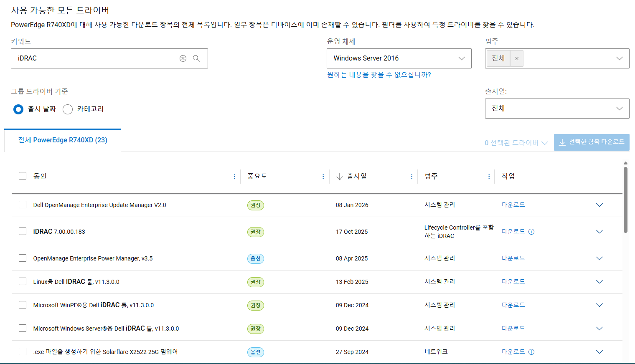Check the iDRAC 7.00.00.183 row checkbox

[x=23, y=231]
